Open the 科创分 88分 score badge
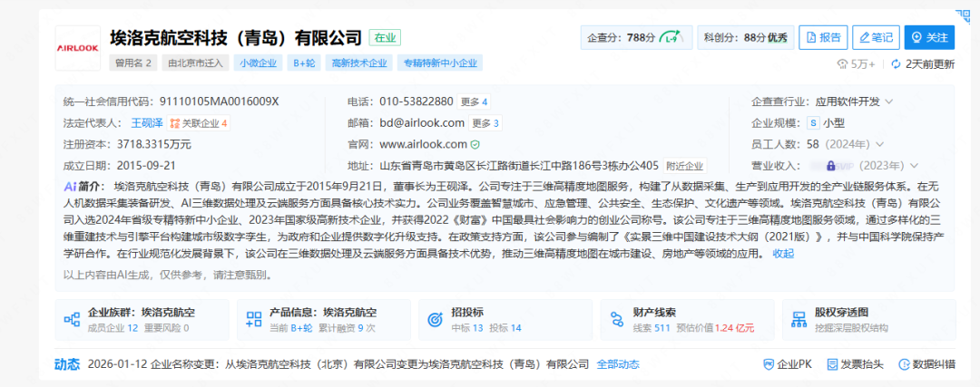The height and width of the screenshot is (387, 980). click(x=746, y=37)
